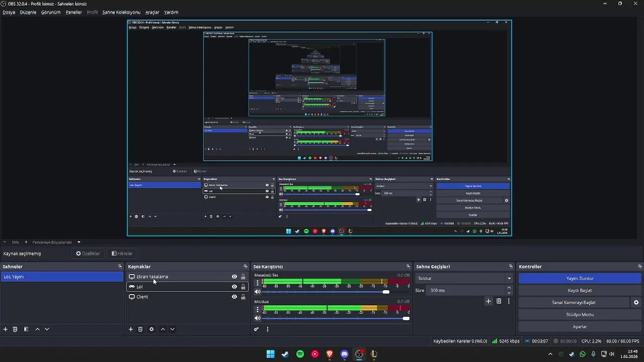Open Discord from the taskbar
Viewport: 644px width, 362px height.
pyautogui.click(x=344, y=354)
